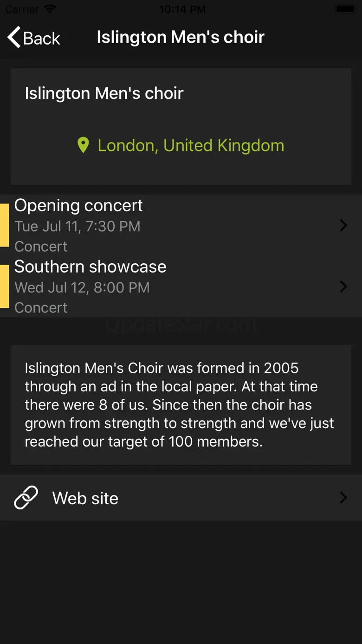Tap the battery indicator icon
Viewport: 362px width, 644px height.
coord(345,9)
